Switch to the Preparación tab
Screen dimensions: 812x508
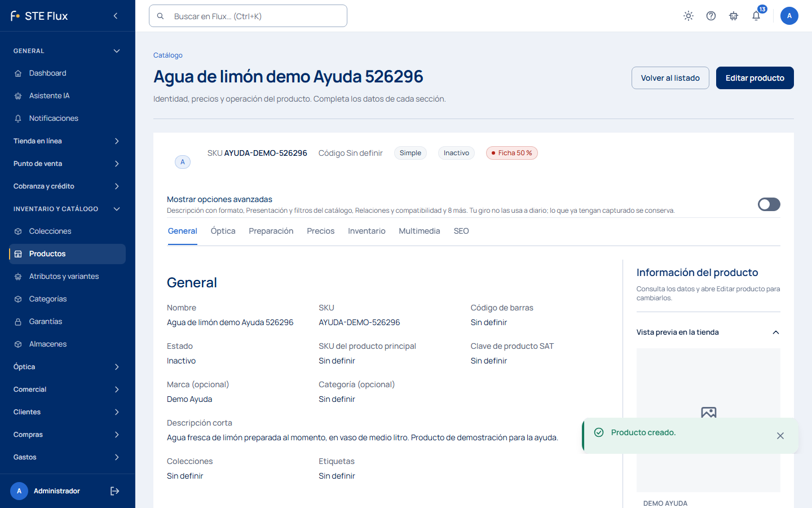[271, 231]
